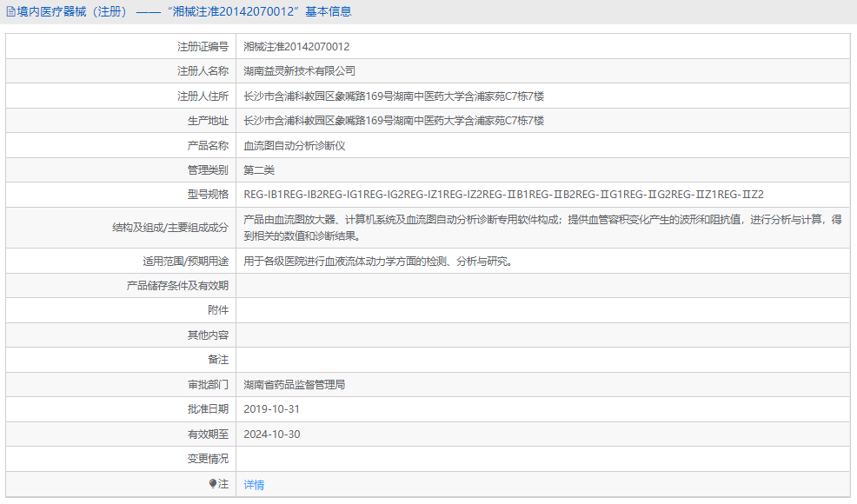Click the 生产地址 label
The height and width of the screenshot is (504, 857).
pyautogui.click(x=208, y=121)
